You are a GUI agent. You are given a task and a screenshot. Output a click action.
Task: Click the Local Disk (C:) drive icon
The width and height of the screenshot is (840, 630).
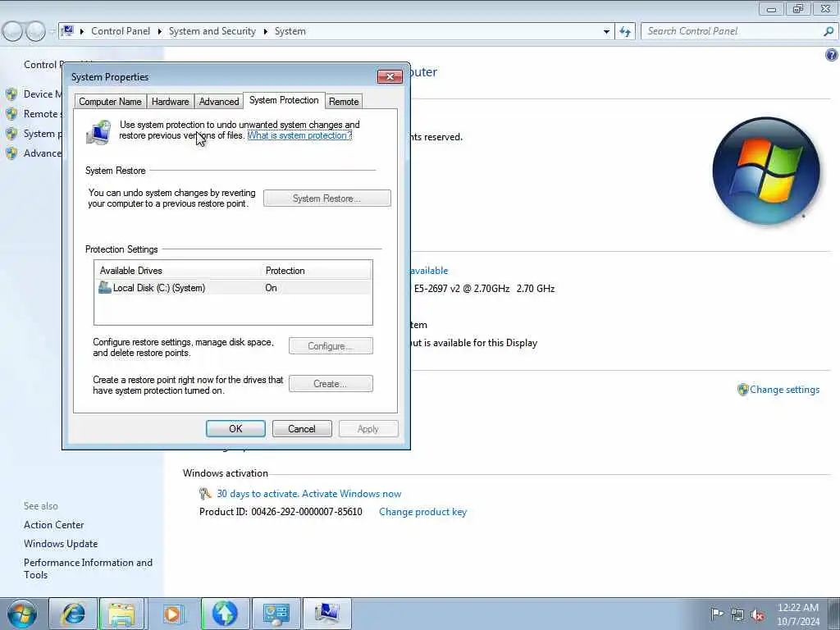point(104,288)
